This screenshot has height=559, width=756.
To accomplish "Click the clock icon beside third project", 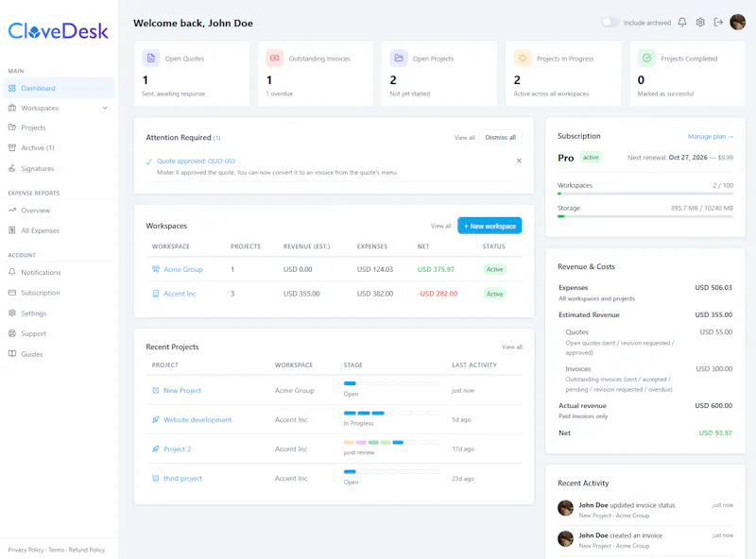I will (x=156, y=479).
